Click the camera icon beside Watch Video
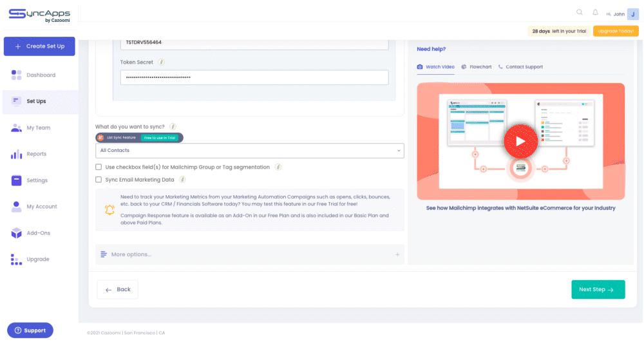Image resolution: width=644 pixels, height=349 pixels. (420, 66)
